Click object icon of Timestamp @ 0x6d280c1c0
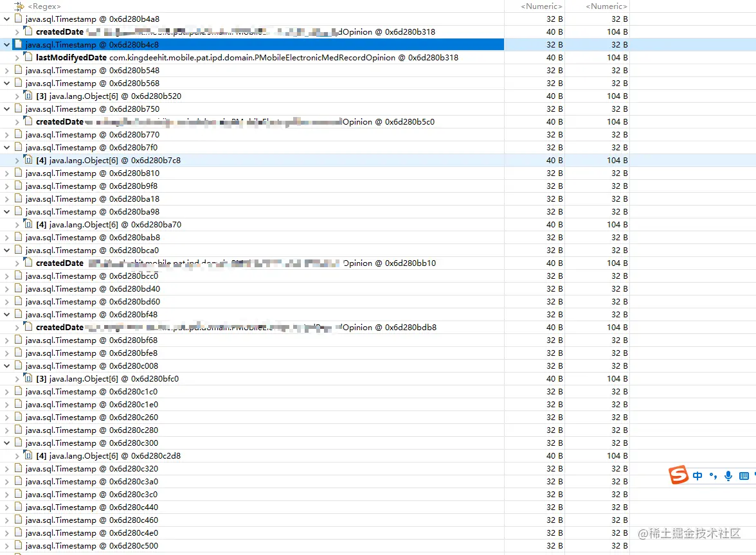Viewport: 756px width, 555px height. tap(18, 391)
